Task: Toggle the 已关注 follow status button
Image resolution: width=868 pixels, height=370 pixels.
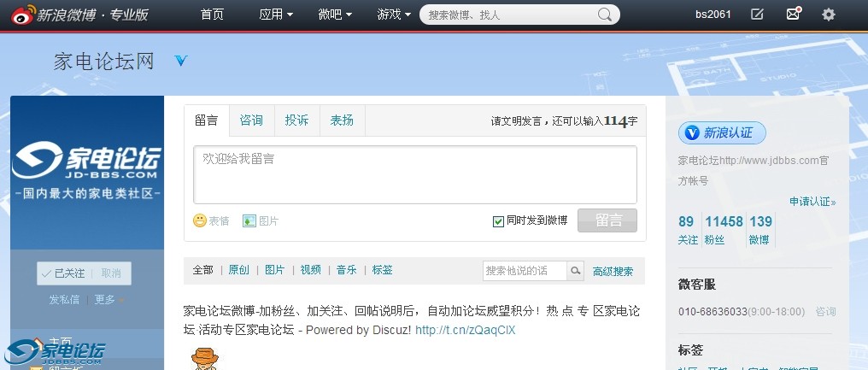Action: point(64,273)
